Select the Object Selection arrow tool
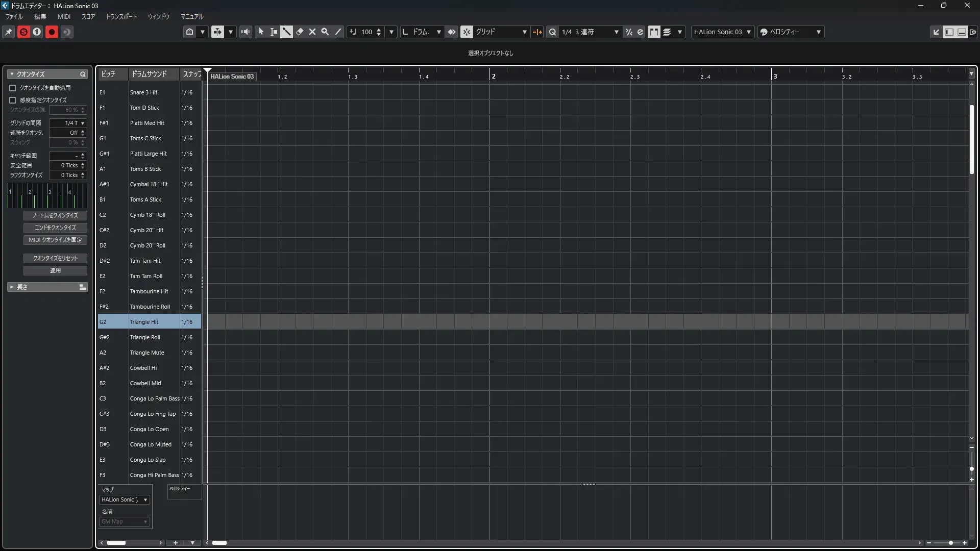Screen dimensions: 980x551 [261, 32]
